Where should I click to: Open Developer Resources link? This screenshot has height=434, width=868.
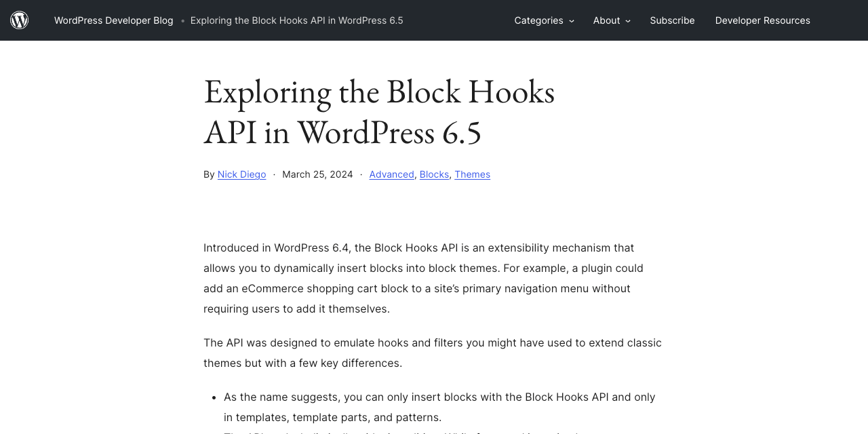(762, 20)
